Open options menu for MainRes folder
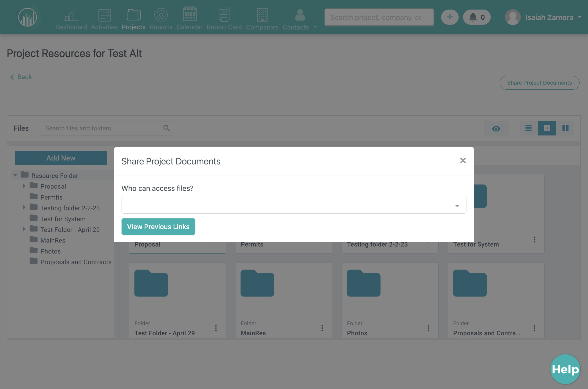Image resolution: width=588 pixels, height=389 pixels. click(x=322, y=328)
